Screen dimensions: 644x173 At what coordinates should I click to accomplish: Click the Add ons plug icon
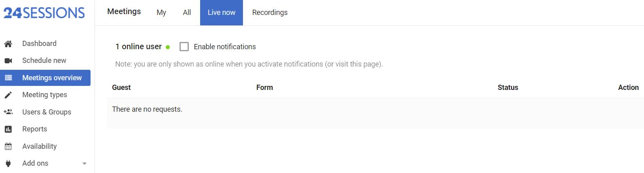coord(8,163)
